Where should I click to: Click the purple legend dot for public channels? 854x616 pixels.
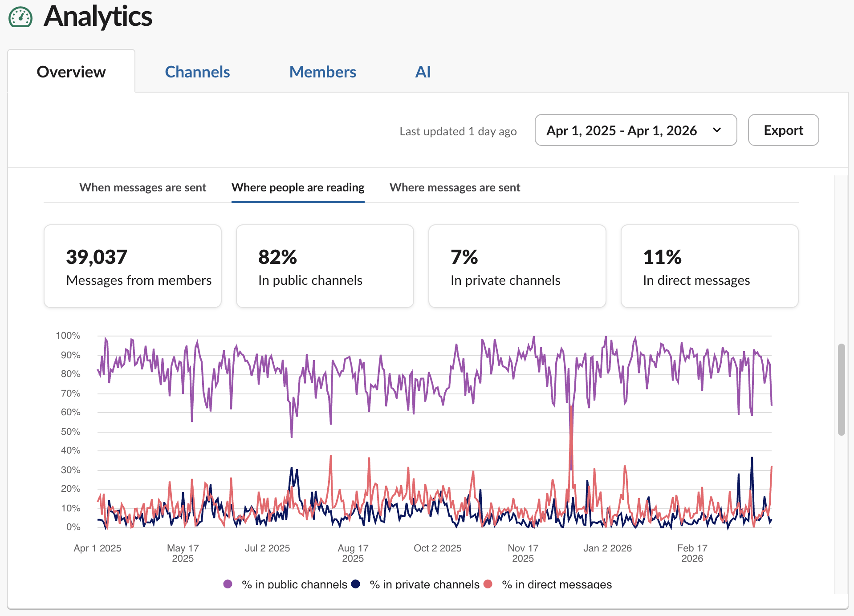[x=228, y=584]
